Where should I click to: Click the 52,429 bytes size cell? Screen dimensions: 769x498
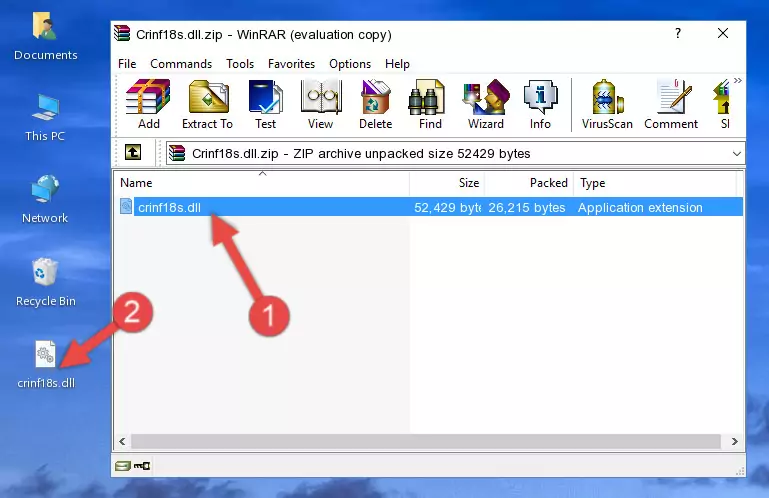point(447,208)
